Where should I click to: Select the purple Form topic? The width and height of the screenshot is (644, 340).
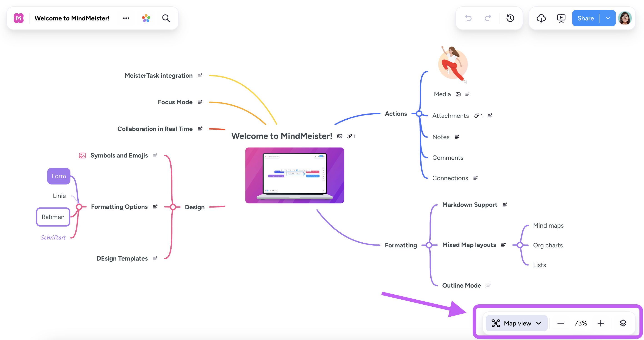[x=59, y=176]
